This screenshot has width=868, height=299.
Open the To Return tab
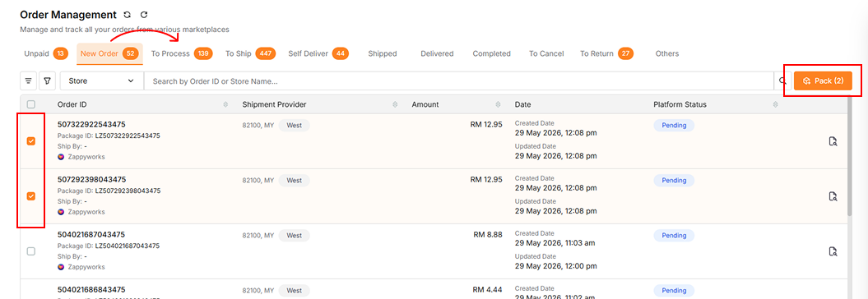(606, 53)
